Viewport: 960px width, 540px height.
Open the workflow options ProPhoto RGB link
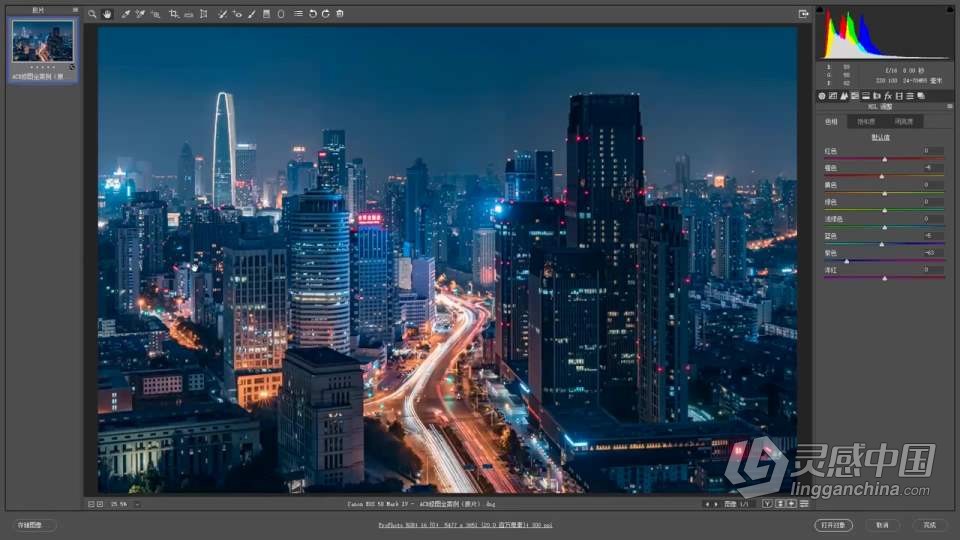tap(465, 525)
